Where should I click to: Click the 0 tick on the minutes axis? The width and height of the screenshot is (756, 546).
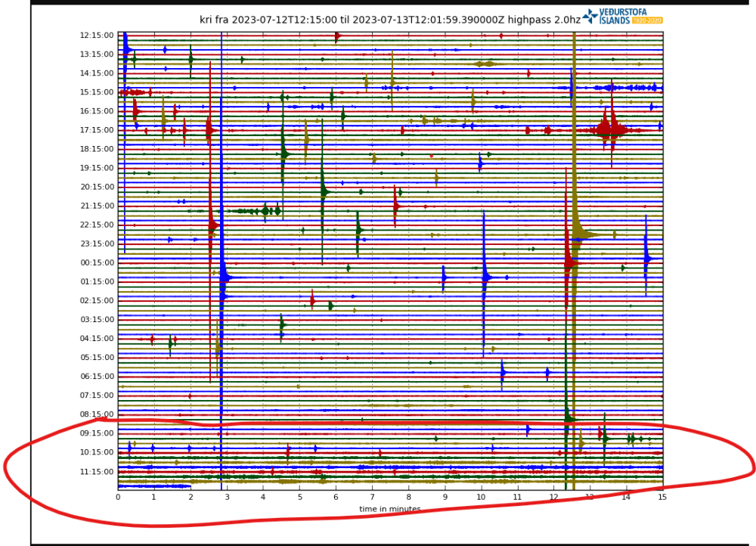[x=118, y=497]
